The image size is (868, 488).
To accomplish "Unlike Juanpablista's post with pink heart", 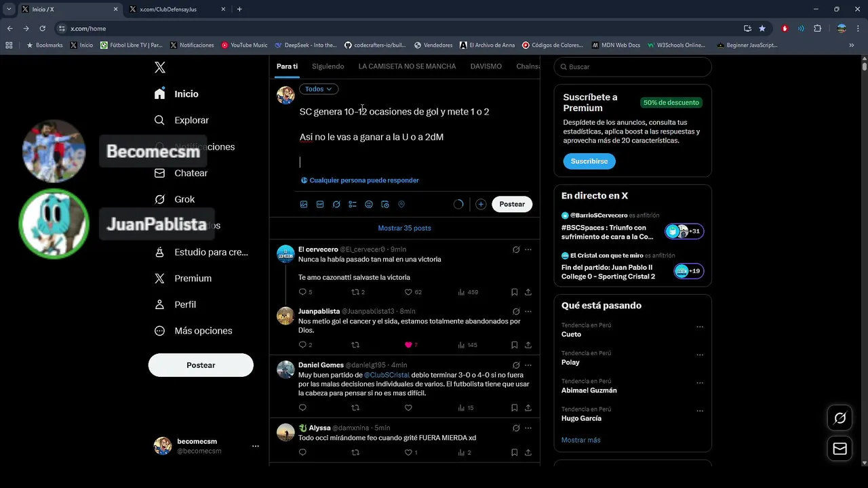I will [408, 345].
